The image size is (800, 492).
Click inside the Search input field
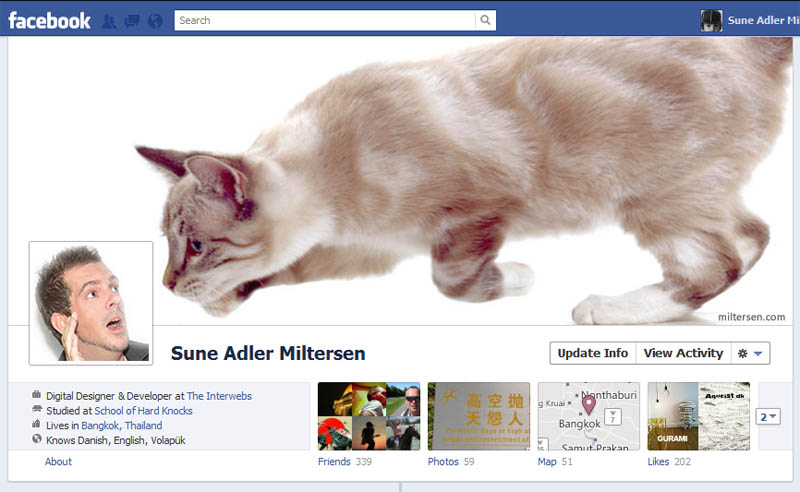click(x=325, y=20)
